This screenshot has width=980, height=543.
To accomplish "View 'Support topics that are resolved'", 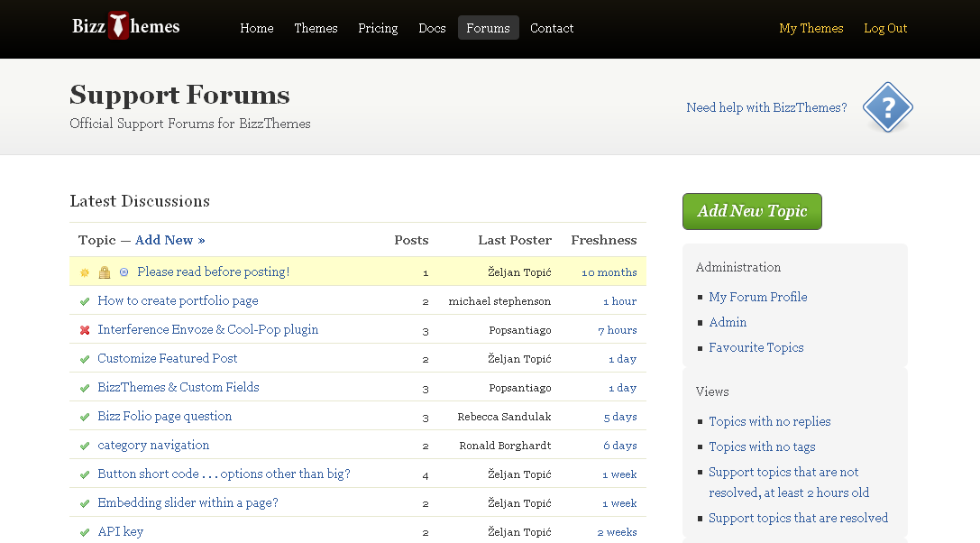I will pos(798,518).
